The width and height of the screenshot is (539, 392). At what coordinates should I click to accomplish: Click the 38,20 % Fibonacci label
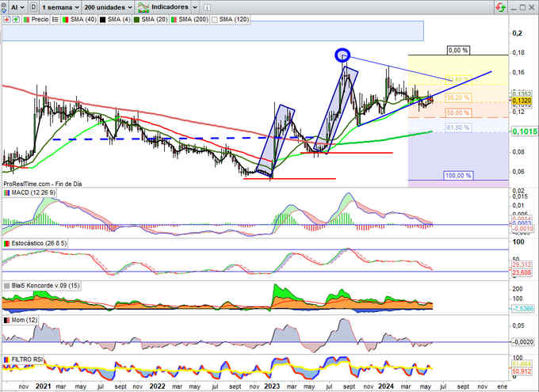[x=458, y=97]
